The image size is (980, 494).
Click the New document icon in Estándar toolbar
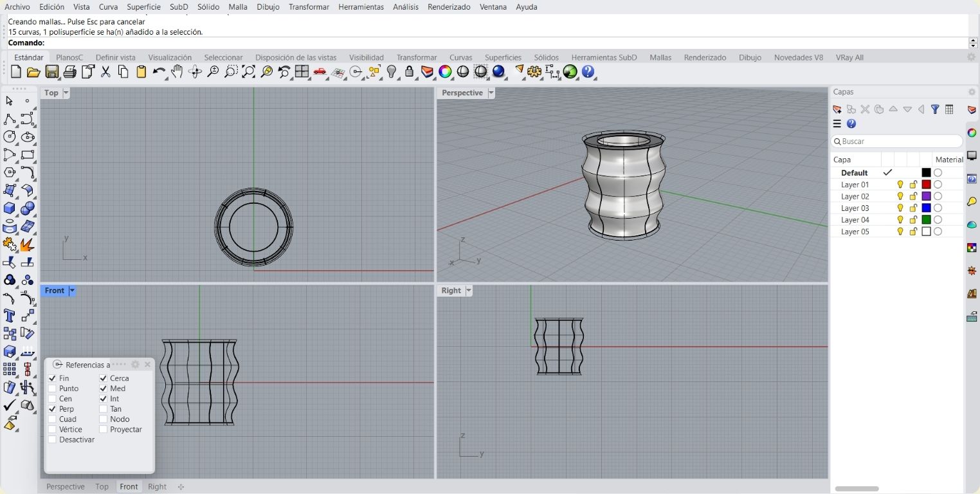click(x=16, y=72)
